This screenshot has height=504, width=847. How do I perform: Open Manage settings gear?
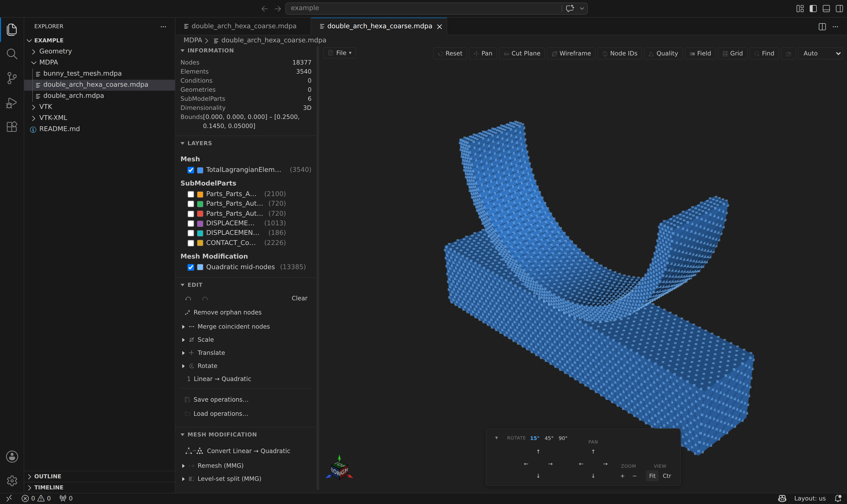point(12,481)
